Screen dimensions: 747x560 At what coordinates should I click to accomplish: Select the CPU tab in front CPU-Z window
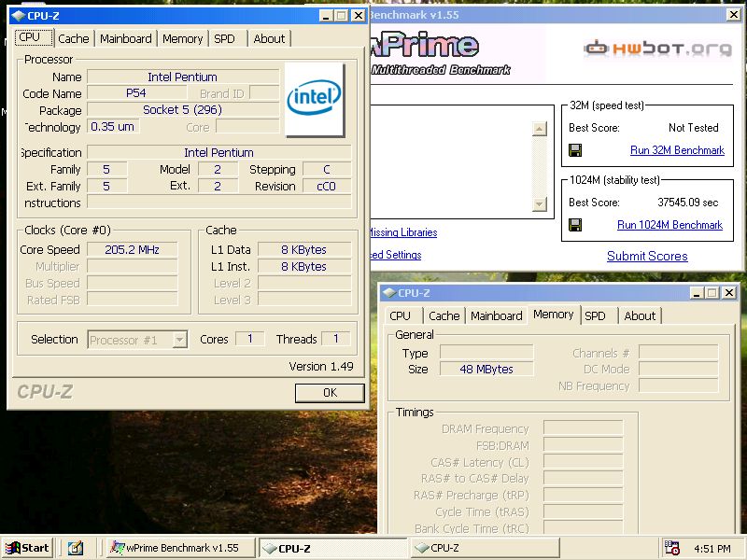[x=34, y=37]
